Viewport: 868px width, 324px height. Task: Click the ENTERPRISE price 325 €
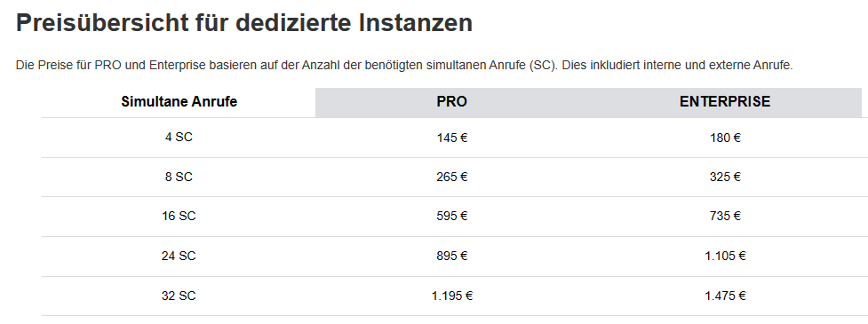(x=725, y=177)
